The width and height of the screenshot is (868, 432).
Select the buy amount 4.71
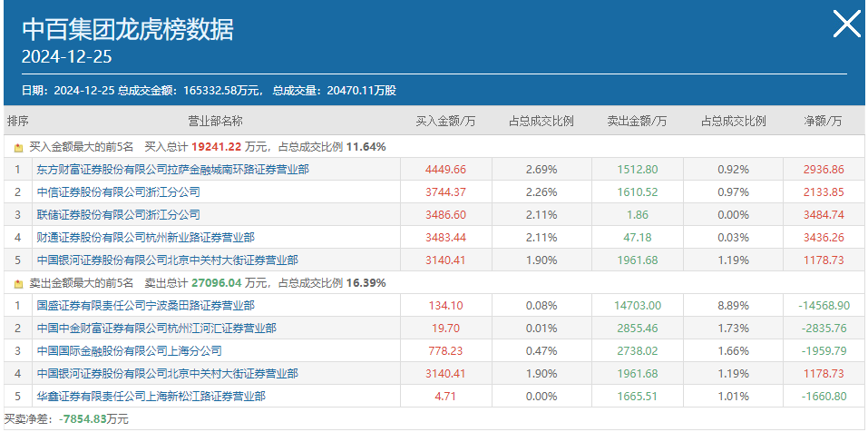point(445,396)
